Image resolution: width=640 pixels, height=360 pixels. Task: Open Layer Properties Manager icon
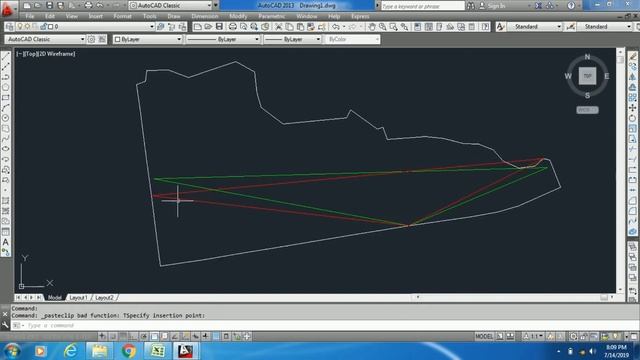tap(9, 27)
